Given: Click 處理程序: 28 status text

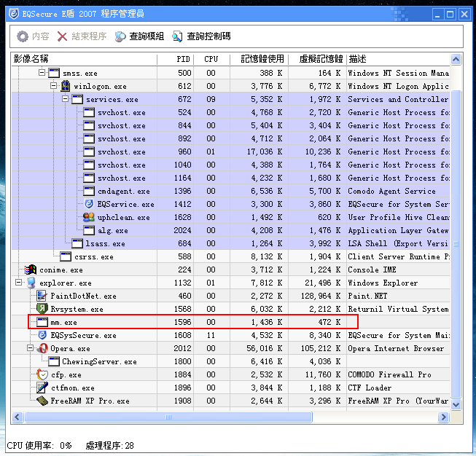Looking at the screenshot, I should point(109,445).
